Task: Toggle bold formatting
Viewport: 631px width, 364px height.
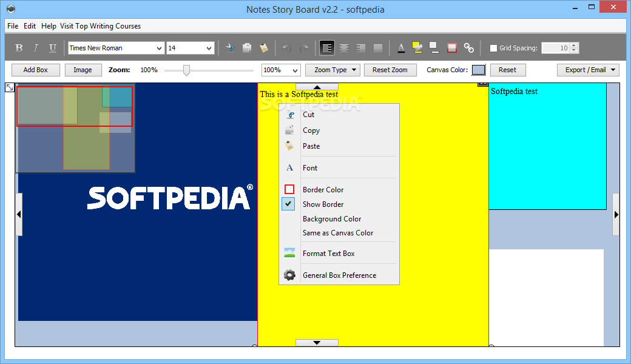Action: click(19, 48)
